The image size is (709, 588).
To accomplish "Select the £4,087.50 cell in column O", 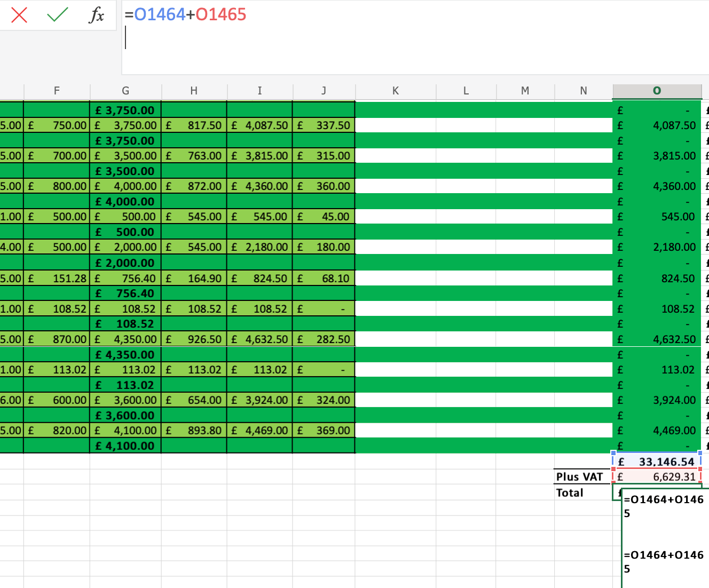I will pyautogui.click(x=657, y=125).
